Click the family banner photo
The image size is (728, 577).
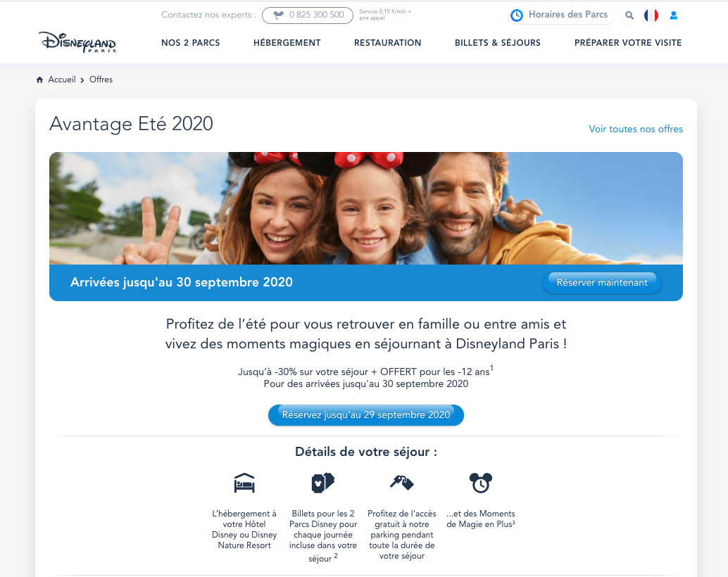pyautogui.click(x=366, y=208)
